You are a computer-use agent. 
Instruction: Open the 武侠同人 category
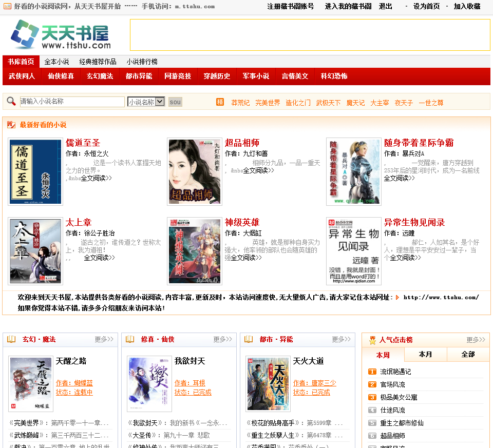22,76
